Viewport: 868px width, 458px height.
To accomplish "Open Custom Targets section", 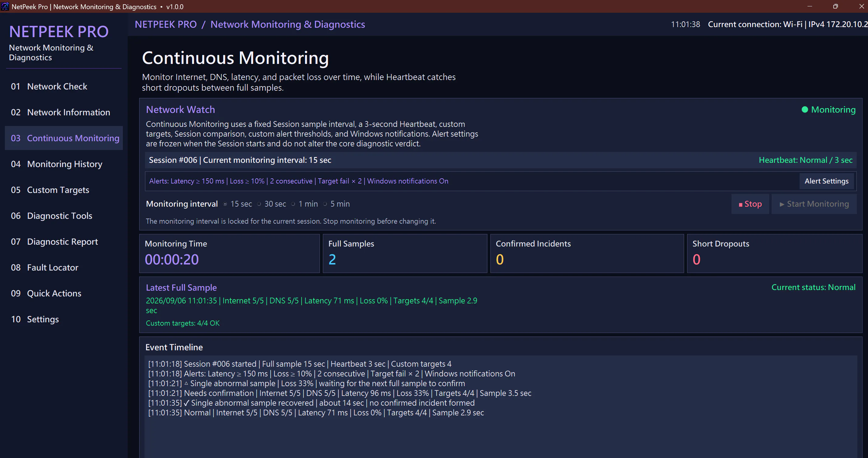I will coord(64,190).
